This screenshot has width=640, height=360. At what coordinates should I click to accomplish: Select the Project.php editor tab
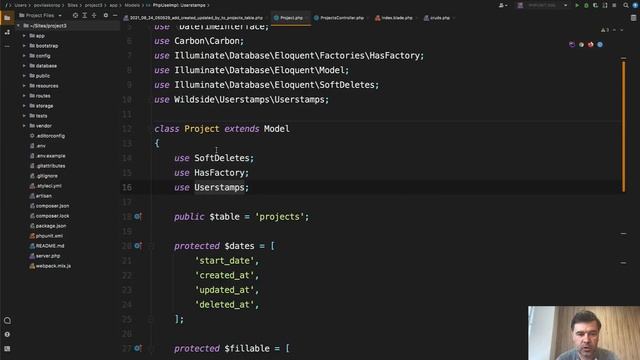pyautogui.click(x=291, y=18)
